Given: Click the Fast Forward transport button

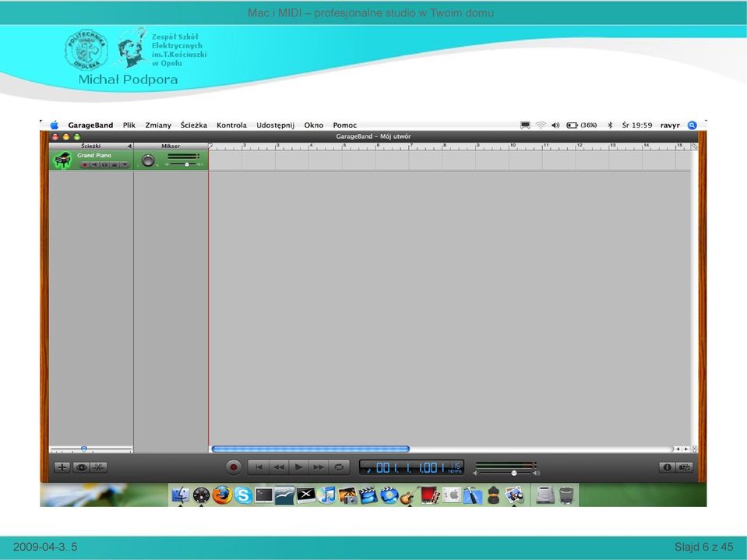Looking at the screenshot, I should (319, 467).
